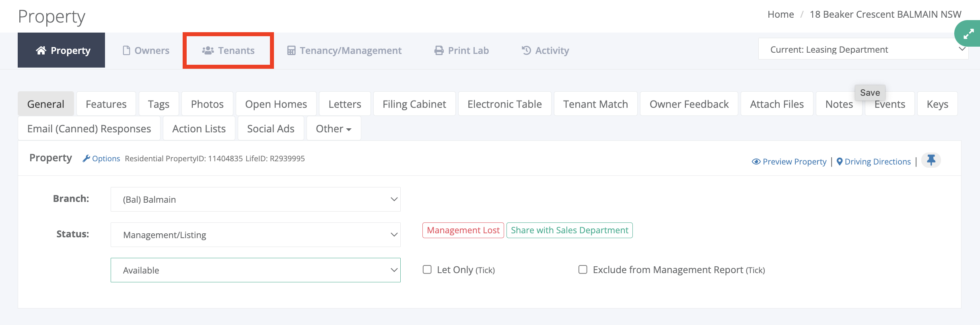Open the Status Management/Listing dropdown

[x=255, y=235]
